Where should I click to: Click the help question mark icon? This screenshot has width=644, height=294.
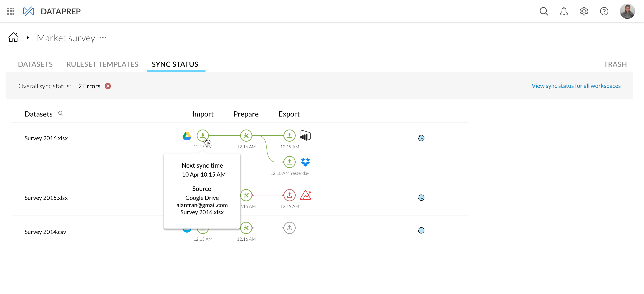tap(604, 11)
